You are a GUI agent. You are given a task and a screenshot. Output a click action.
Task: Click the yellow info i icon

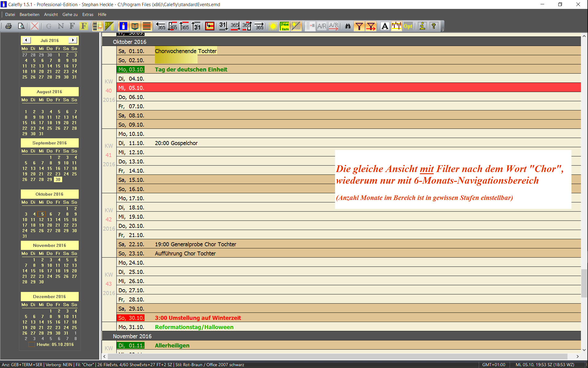click(422, 26)
